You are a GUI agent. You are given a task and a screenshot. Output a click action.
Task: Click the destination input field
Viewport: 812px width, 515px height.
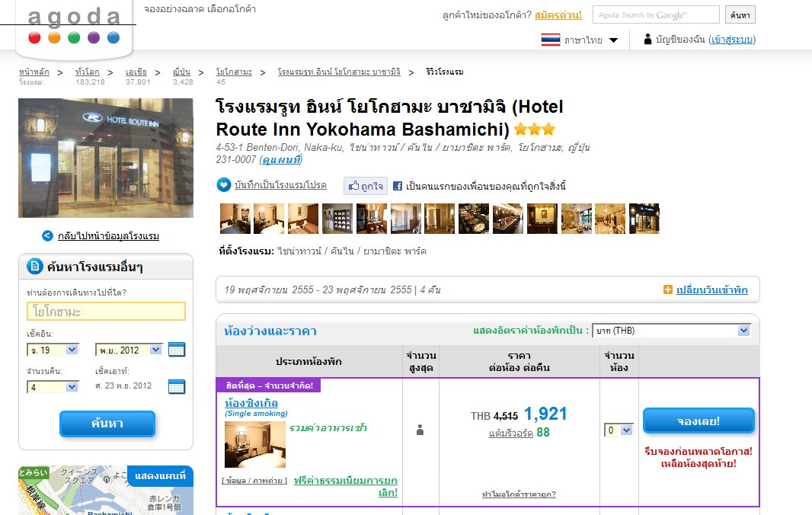coord(106,312)
